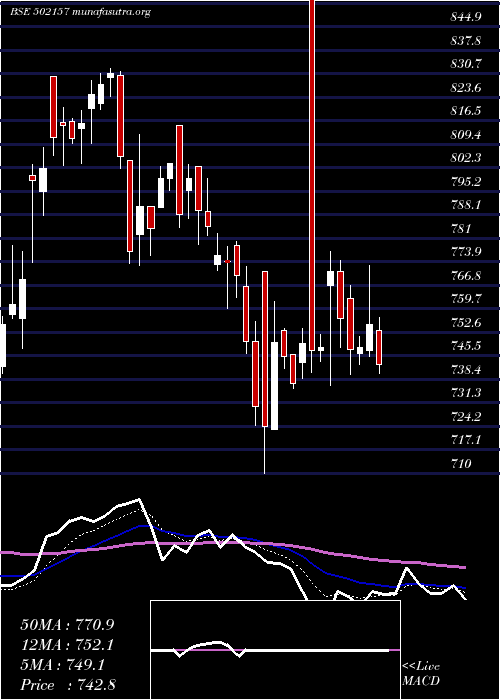Image resolution: width=500 pixels, height=700 pixels.
Task: Click the 773.9 price axis label
Action: point(465,252)
